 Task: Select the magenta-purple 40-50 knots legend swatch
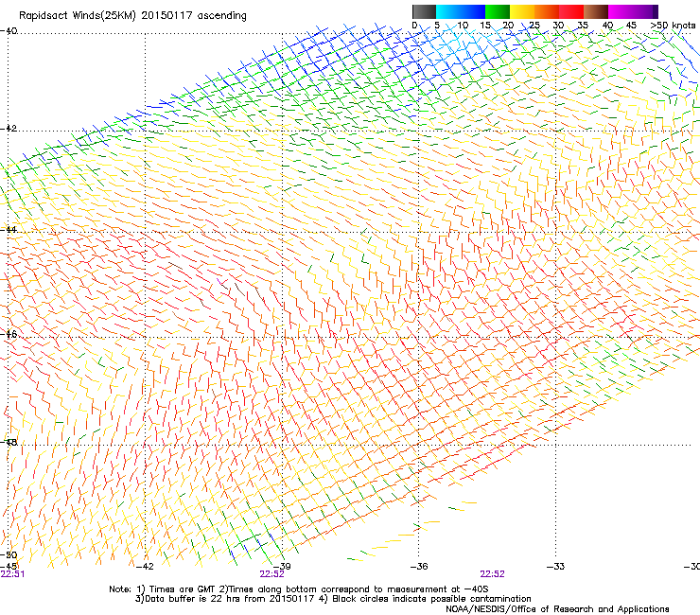click(x=633, y=11)
